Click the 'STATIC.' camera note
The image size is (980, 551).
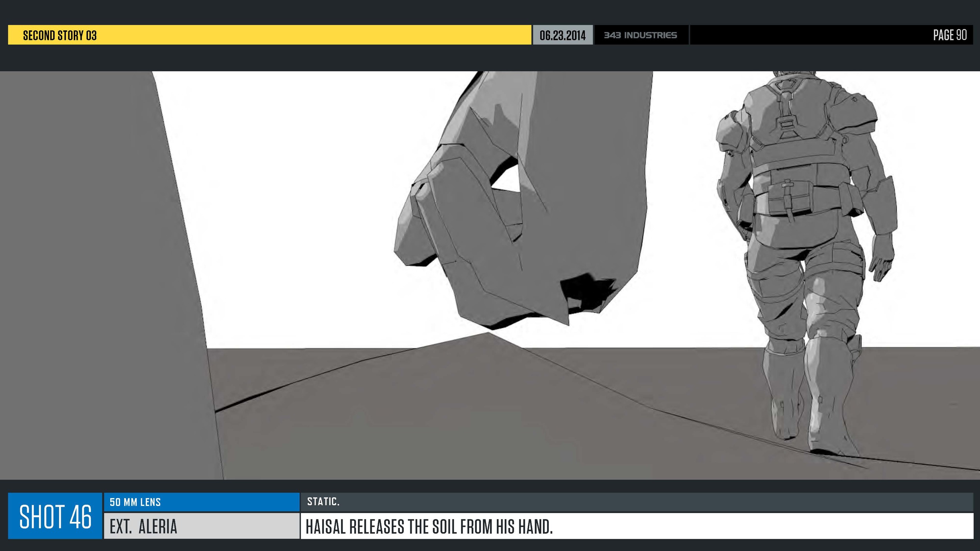click(x=323, y=502)
